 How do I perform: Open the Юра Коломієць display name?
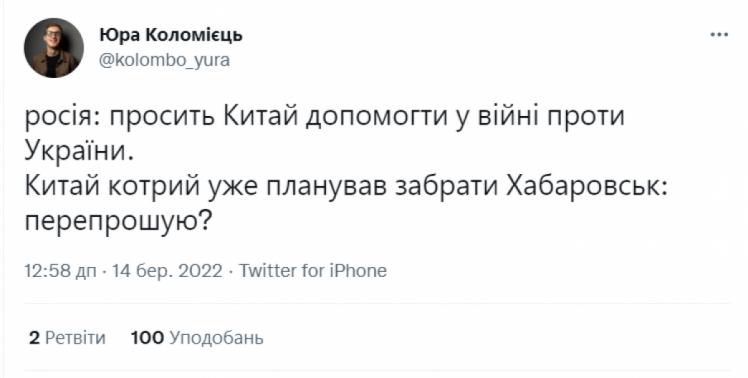coord(171,35)
